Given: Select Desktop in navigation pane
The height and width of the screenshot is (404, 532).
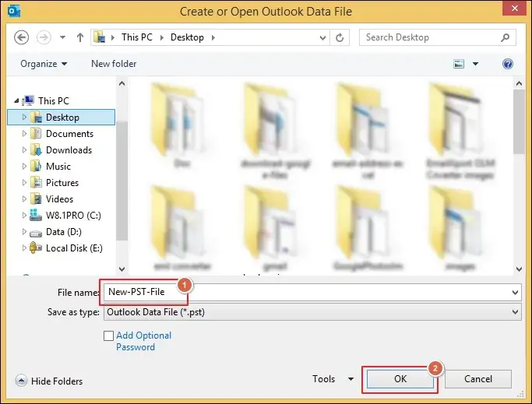Looking at the screenshot, I should [62, 118].
